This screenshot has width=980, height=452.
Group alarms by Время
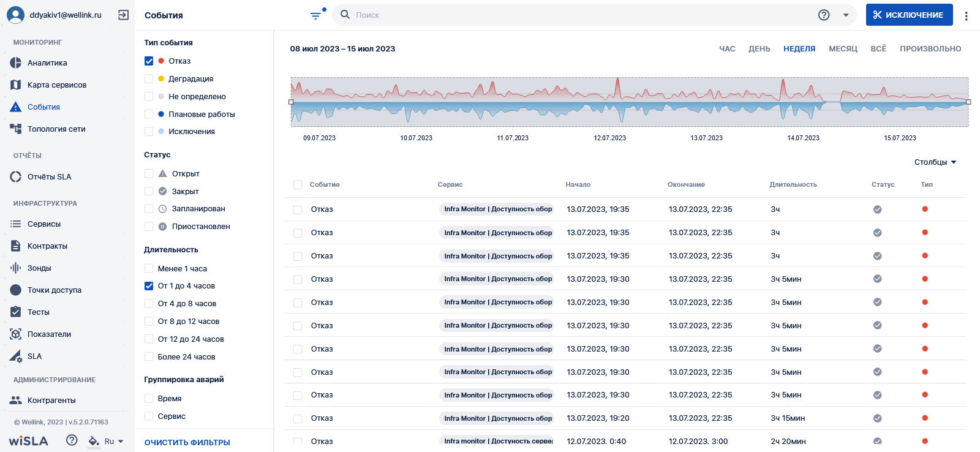coord(149,399)
